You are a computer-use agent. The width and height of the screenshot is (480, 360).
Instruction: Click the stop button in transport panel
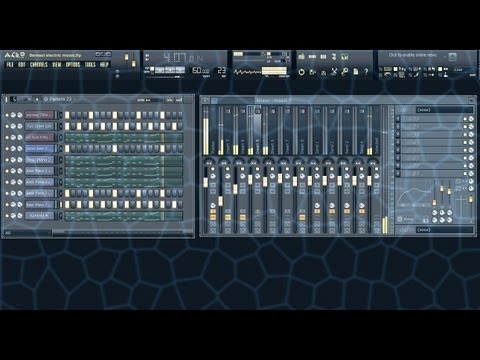[x=170, y=70]
